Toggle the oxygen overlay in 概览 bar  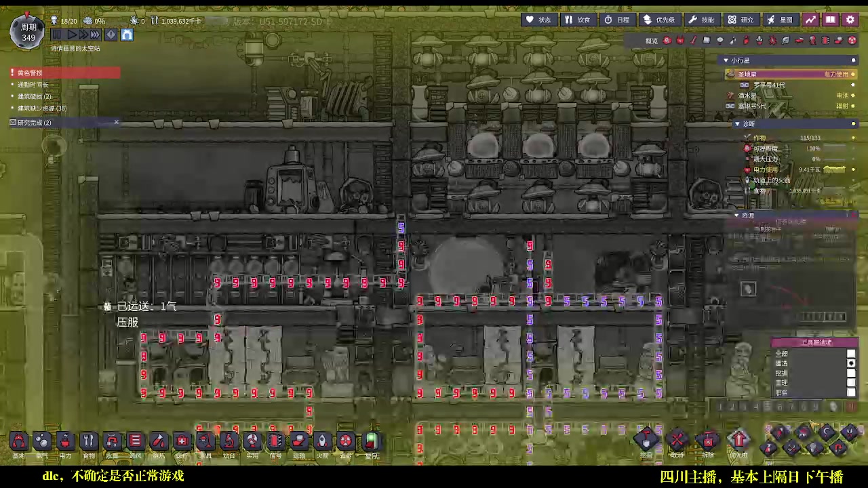[x=667, y=41]
